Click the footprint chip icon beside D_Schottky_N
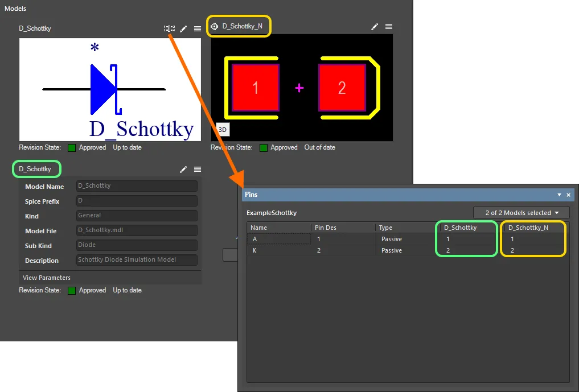This screenshot has width=579, height=392. (214, 26)
